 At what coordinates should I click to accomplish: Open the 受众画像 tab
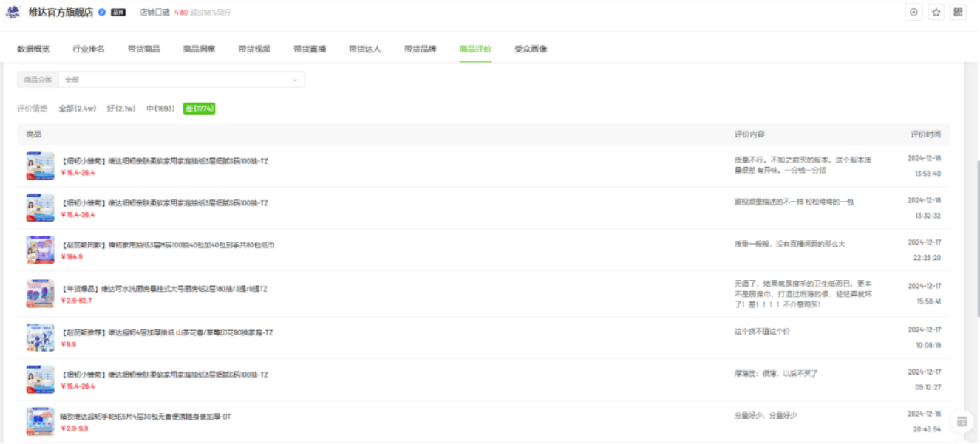[x=531, y=49]
